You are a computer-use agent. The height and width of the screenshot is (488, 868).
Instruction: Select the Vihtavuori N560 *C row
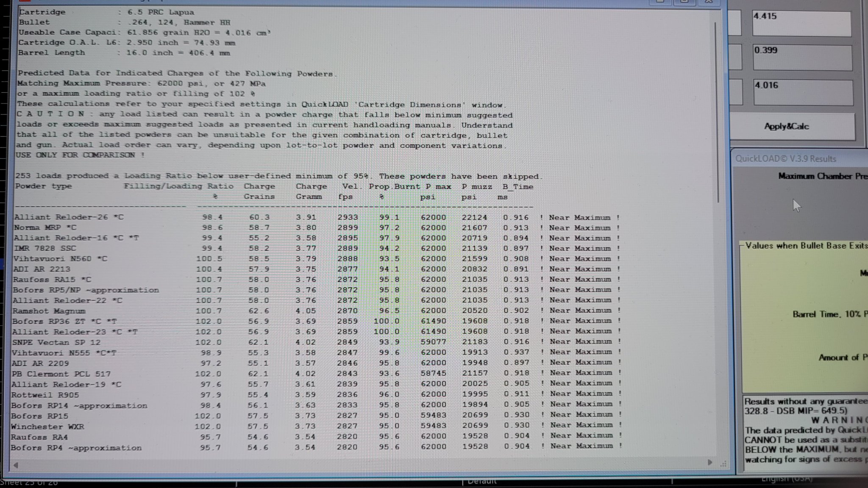click(317, 259)
